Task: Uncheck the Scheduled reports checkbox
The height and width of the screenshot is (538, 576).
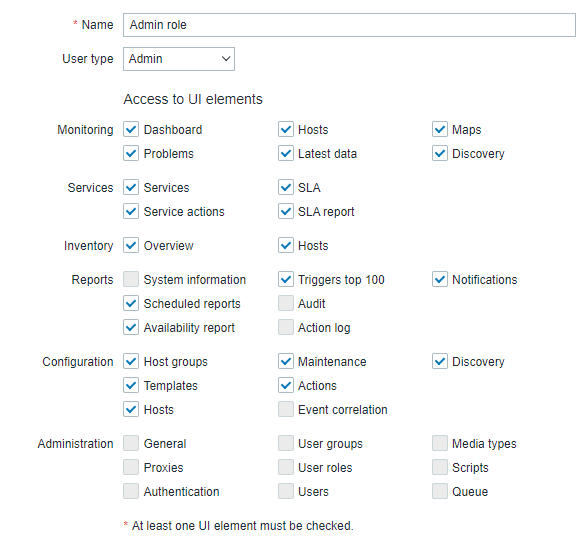Action: (x=131, y=303)
